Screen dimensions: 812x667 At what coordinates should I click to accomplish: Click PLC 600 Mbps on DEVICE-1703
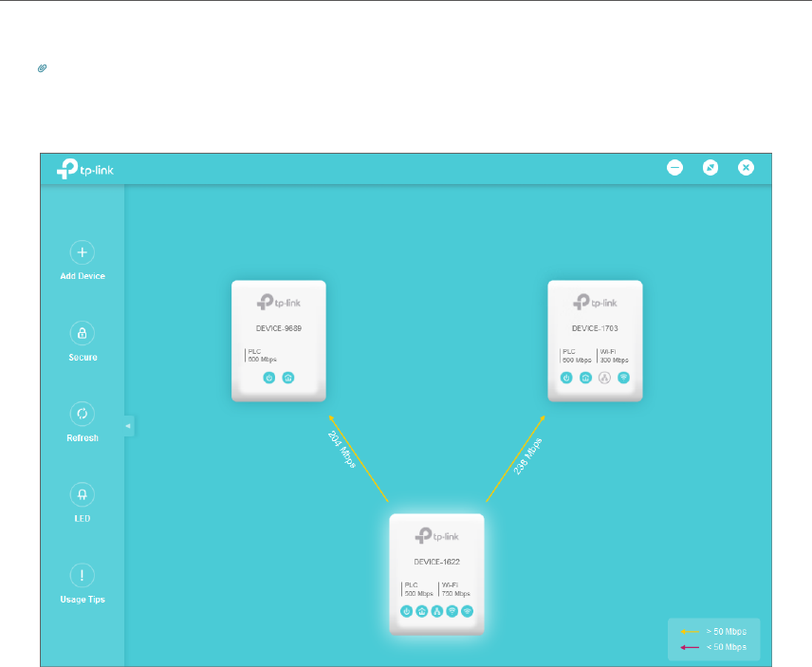tap(577, 356)
